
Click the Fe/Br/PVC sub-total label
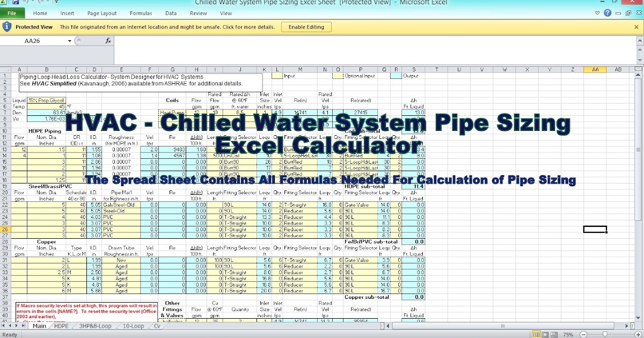[371, 241]
